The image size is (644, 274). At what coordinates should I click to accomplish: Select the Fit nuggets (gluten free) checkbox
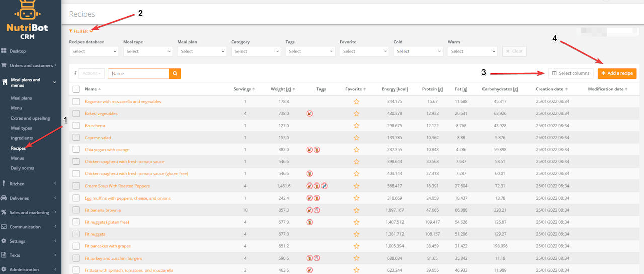(76, 222)
